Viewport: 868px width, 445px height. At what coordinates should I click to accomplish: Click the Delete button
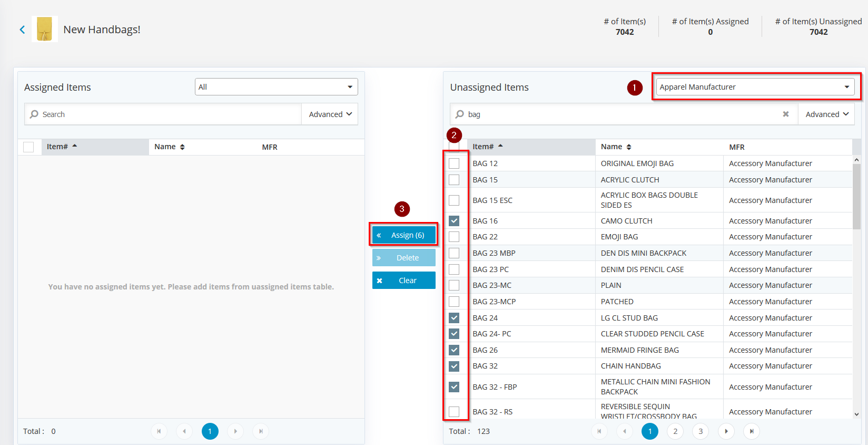[404, 258]
